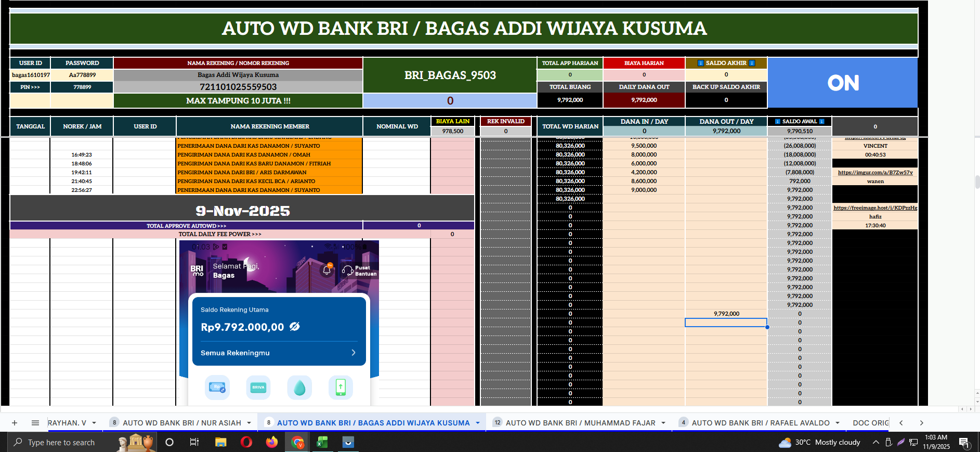Open Windows notification center icon
Image resolution: width=980 pixels, height=452 pixels.
click(964, 443)
